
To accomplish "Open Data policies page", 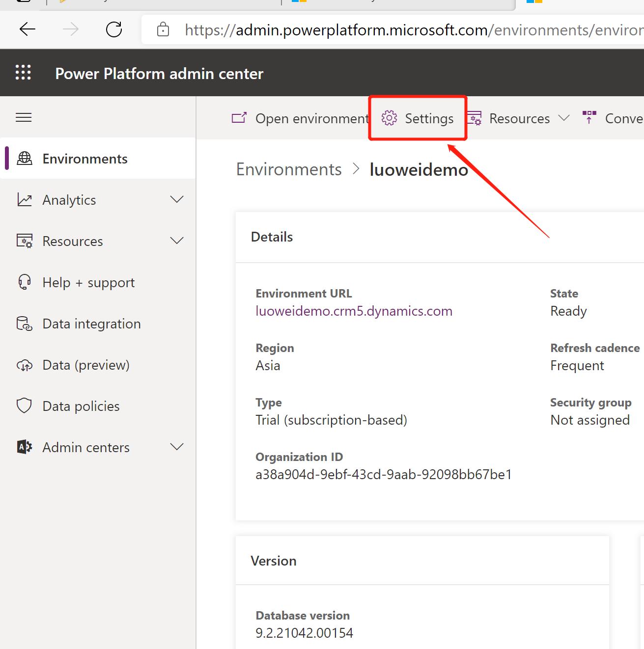I will pyautogui.click(x=98, y=406).
